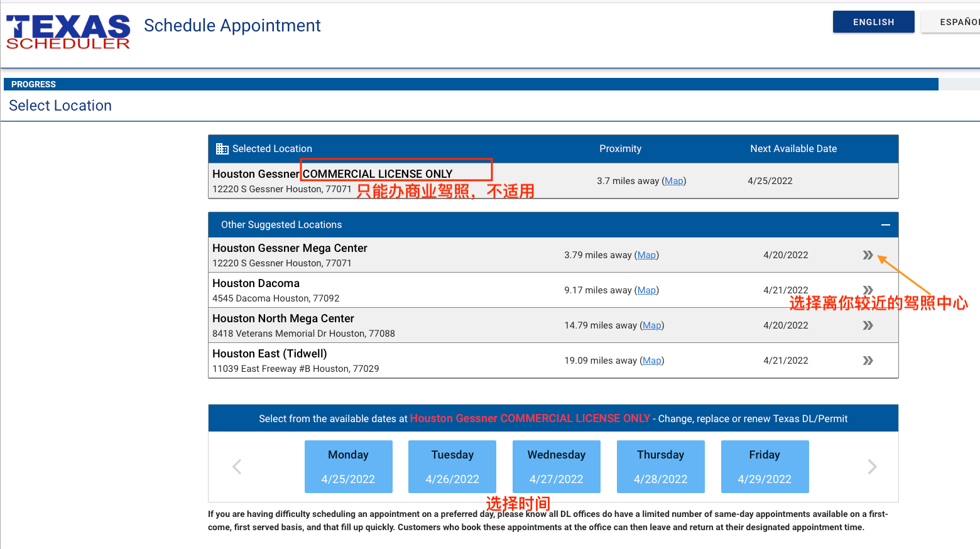Go to previous week of dates
Screen dimensions: 980x549
[237, 467]
